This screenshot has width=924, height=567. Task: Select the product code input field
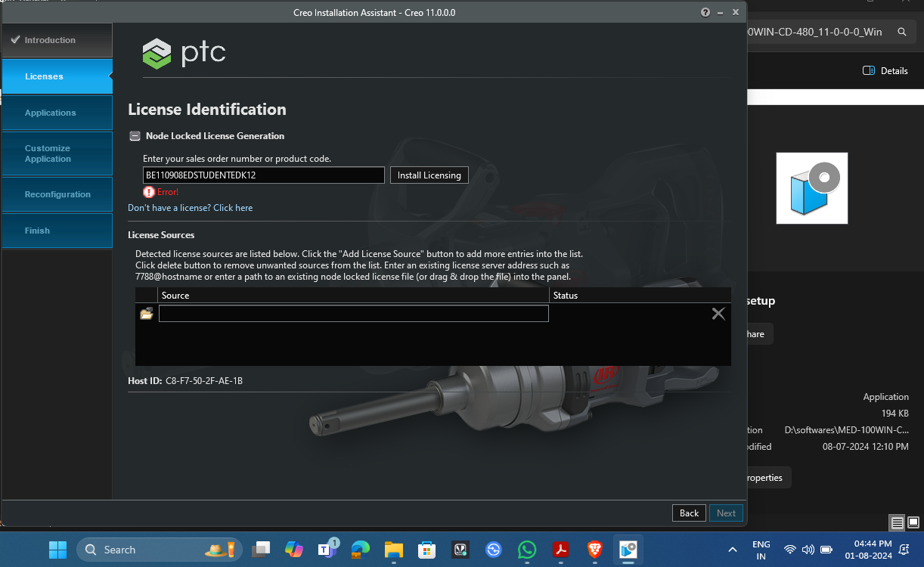pyautogui.click(x=263, y=175)
